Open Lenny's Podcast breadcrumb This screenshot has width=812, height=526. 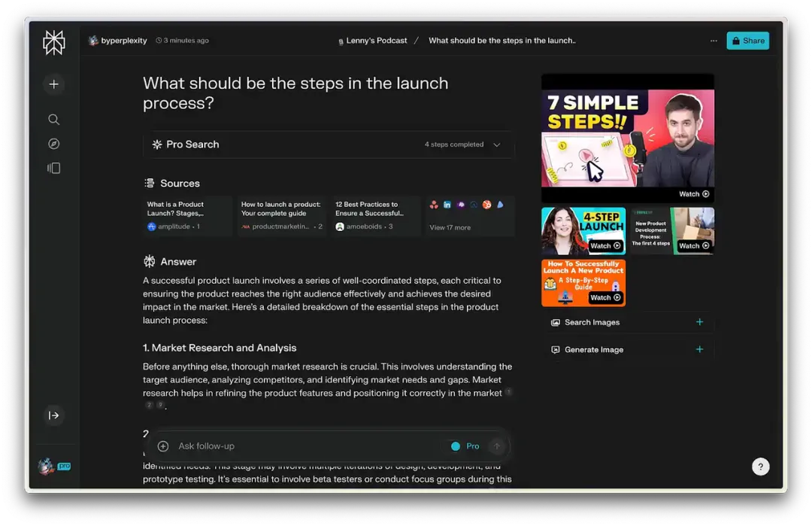(372, 41)
